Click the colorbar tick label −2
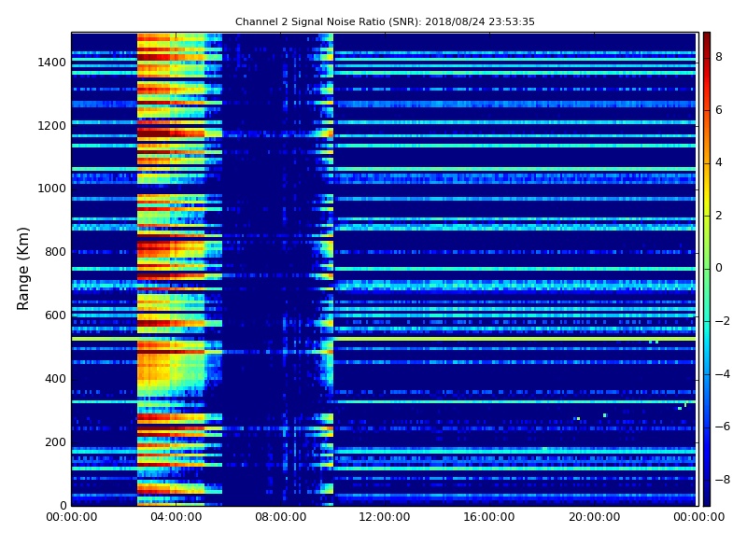747x560 pixels. (723, 321)
